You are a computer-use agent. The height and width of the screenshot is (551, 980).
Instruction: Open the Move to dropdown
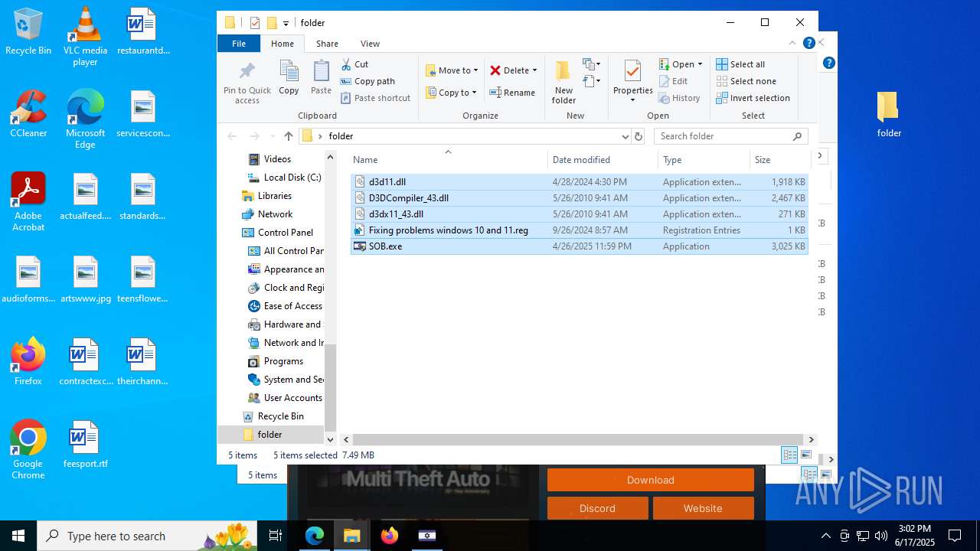(452, 70)
